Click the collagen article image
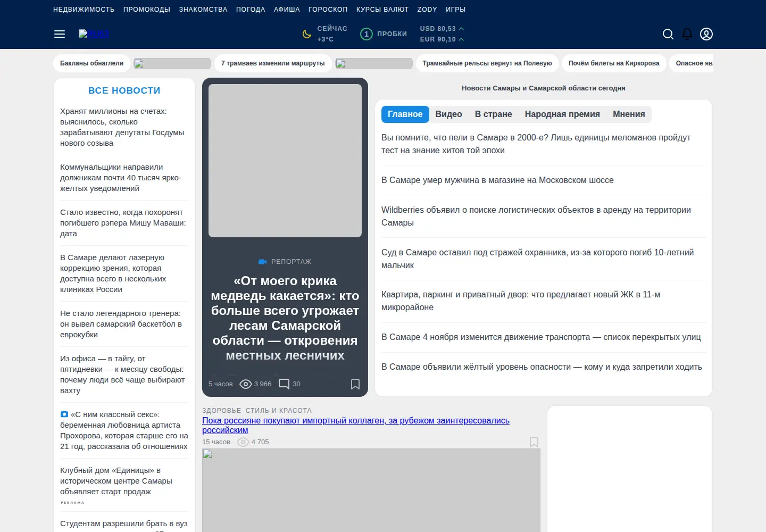The image size is (766, 532). 371,490
